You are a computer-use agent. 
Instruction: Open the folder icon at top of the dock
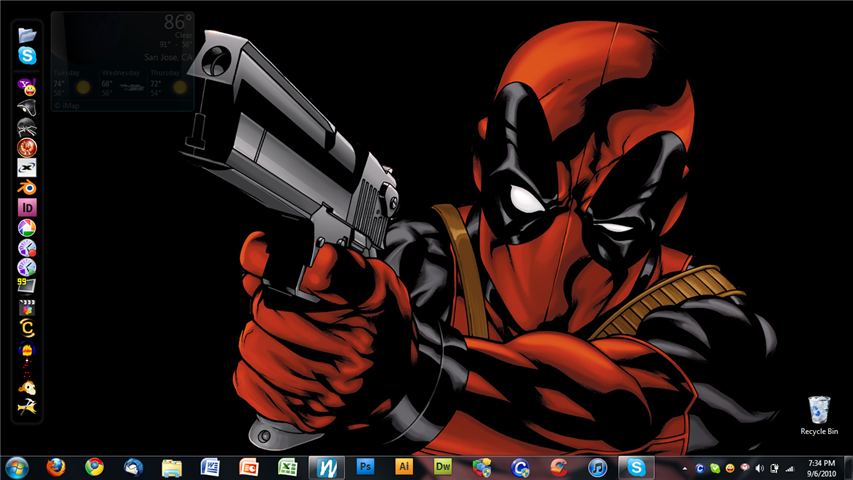27,35
